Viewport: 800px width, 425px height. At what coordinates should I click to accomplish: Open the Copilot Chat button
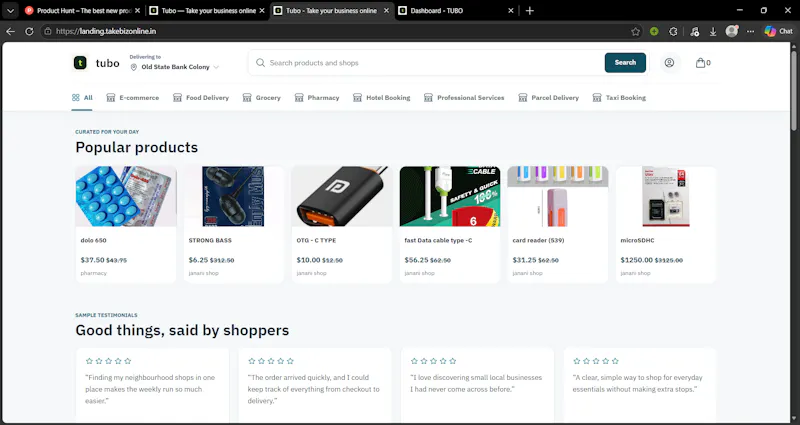[x=778, y=31]
